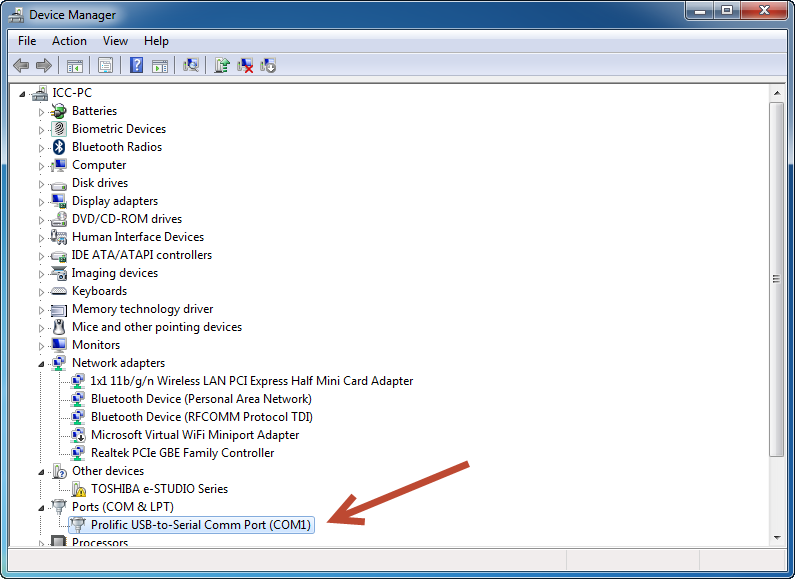Image resolution: width=795 pixels, height=579 pixels.
Task: Expand the Batteries category
Action: click(x=42, y=111)
